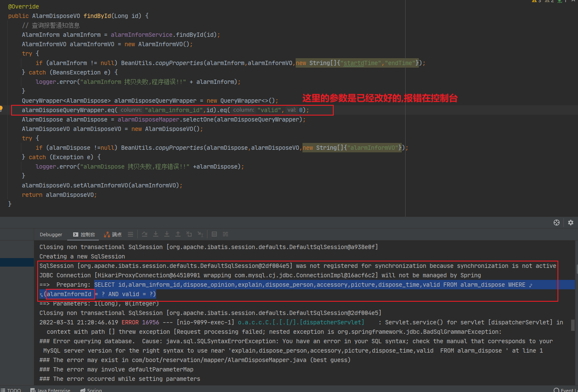Open the debug panel gear settings

pos(571,223)
